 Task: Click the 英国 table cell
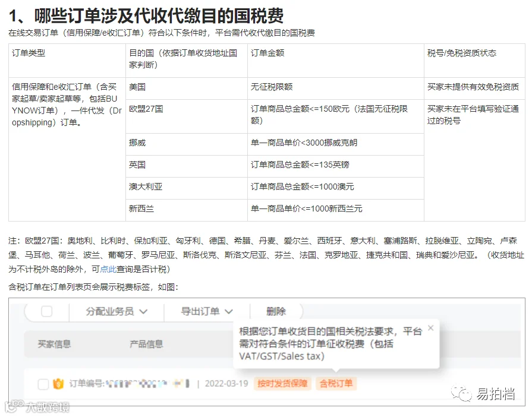(186, 166)
